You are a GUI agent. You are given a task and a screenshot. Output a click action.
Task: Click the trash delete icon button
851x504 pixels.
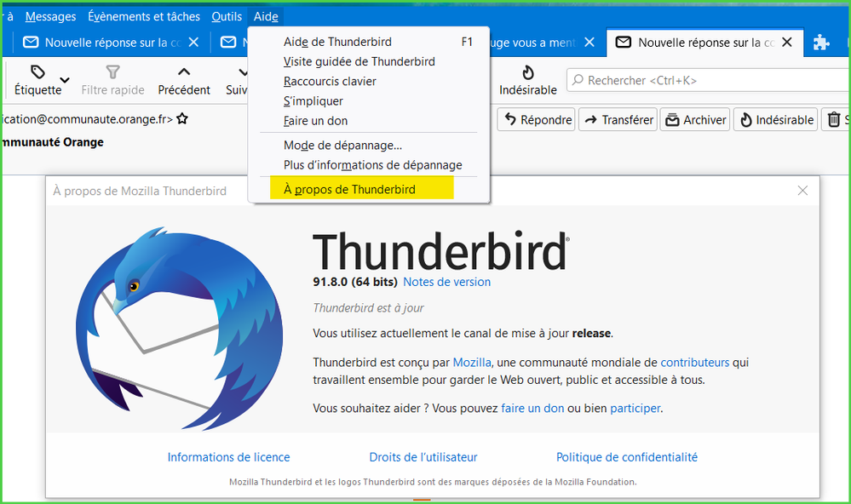pyautogui.click(x=834, y=119)
